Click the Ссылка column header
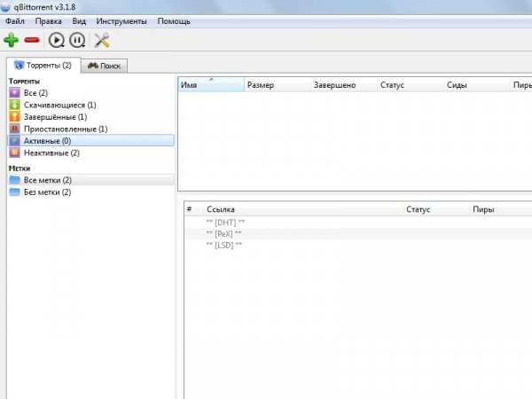Image resolution: width=532 pixels, height=399 pixels. [x=303, y=209]
